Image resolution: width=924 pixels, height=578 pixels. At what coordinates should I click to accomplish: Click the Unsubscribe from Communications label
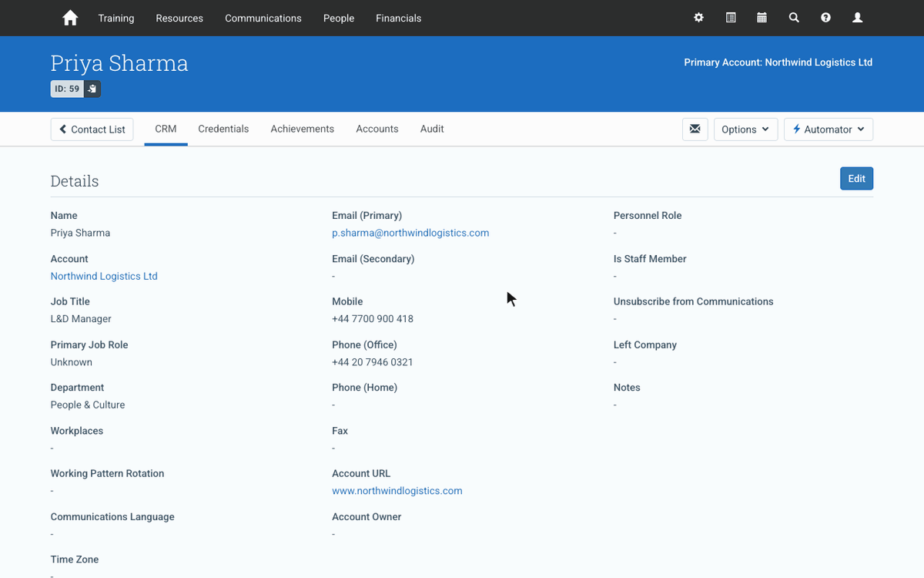pos(694,301)
